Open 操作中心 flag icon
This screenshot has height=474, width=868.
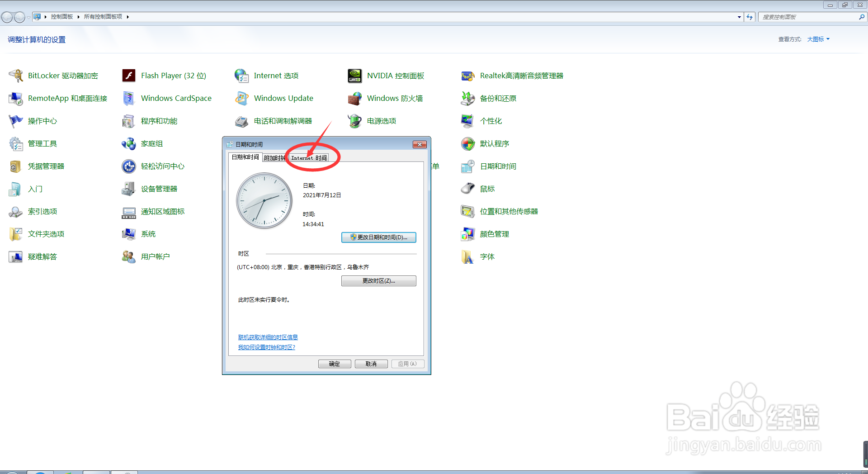(16, 121)
